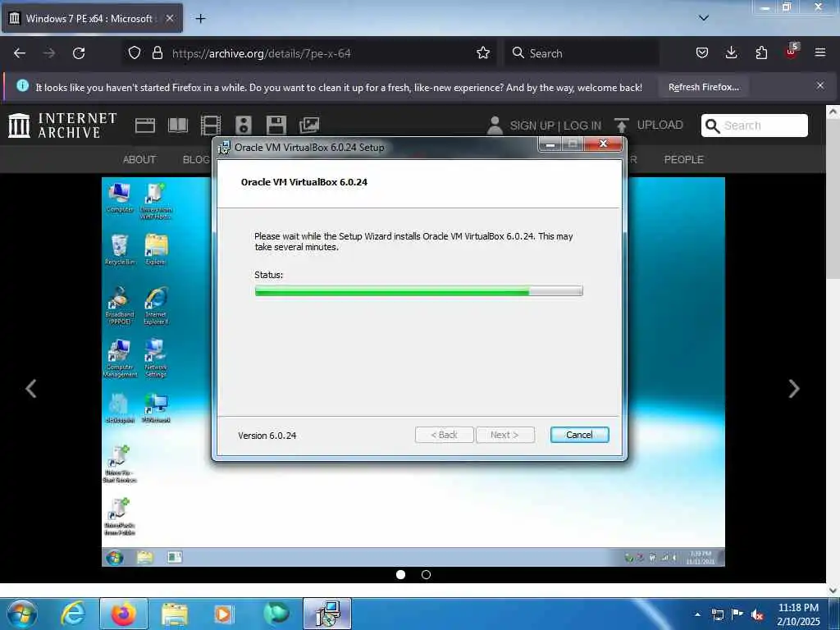
Task: Click the UPLOAD link
Action: tap(649, 126)
